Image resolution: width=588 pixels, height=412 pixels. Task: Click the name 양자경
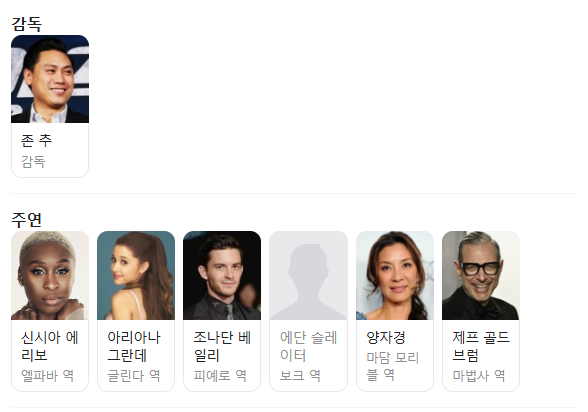point(386,337)
